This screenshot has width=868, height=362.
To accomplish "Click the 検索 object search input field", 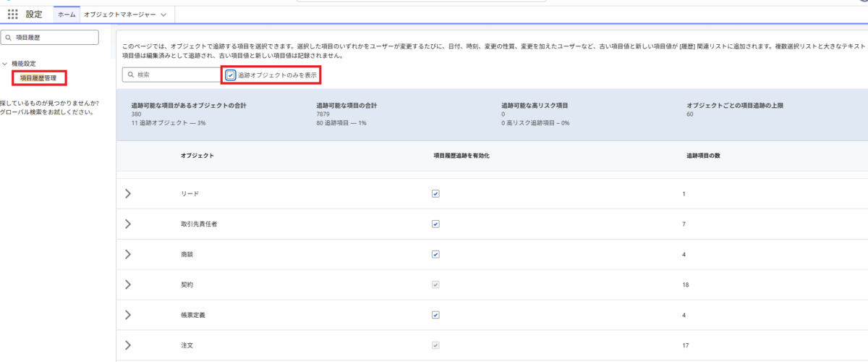I will tap(174, 75).
